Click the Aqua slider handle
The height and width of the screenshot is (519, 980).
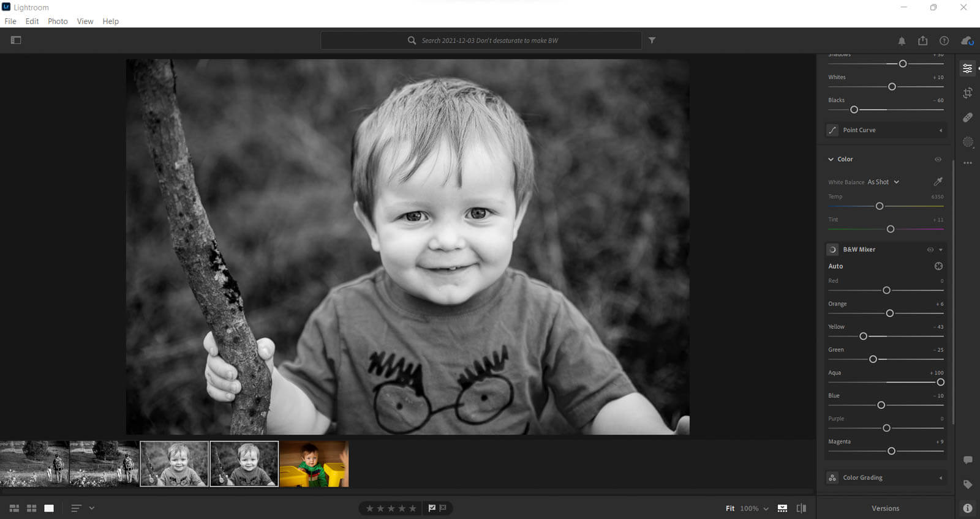[940, 383]
